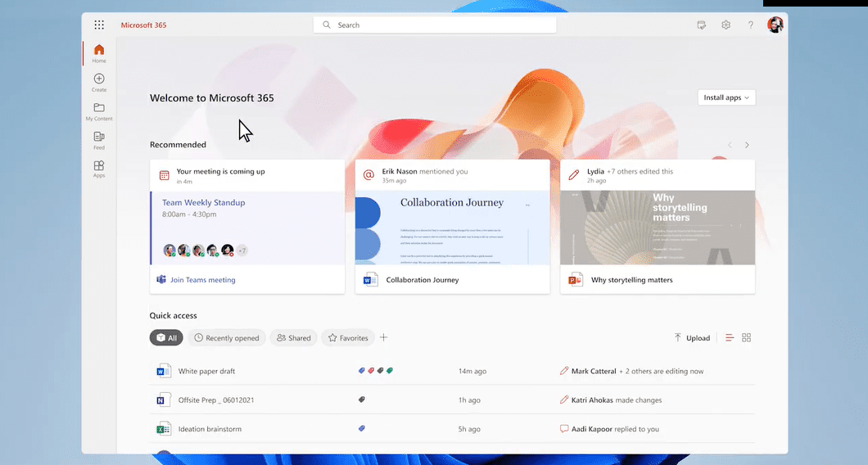Viewport: 868px width, 465px height.
Task: Open Offsite Prep _ 06012021 notebook
Action: coord(216,400)
